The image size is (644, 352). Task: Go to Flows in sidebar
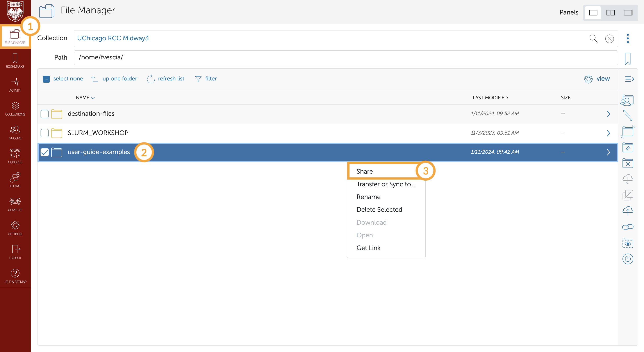(x=15, y=180)
